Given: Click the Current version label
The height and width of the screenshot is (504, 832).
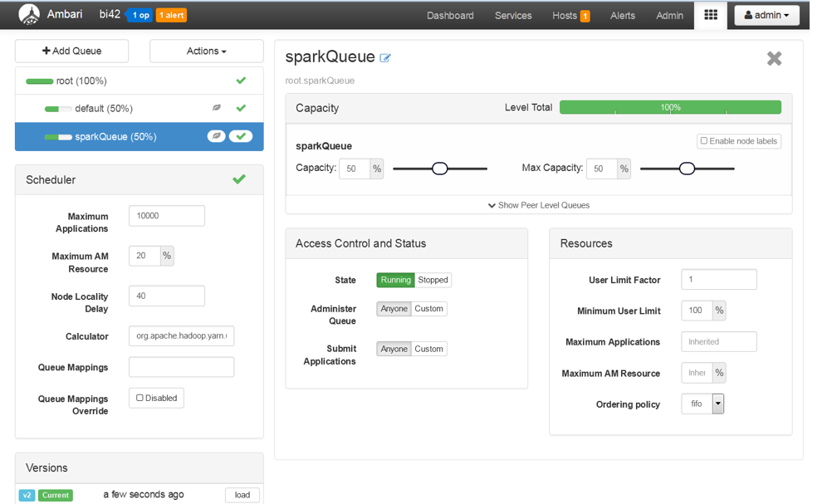Looking at the screenshot, I should point(55,495).
